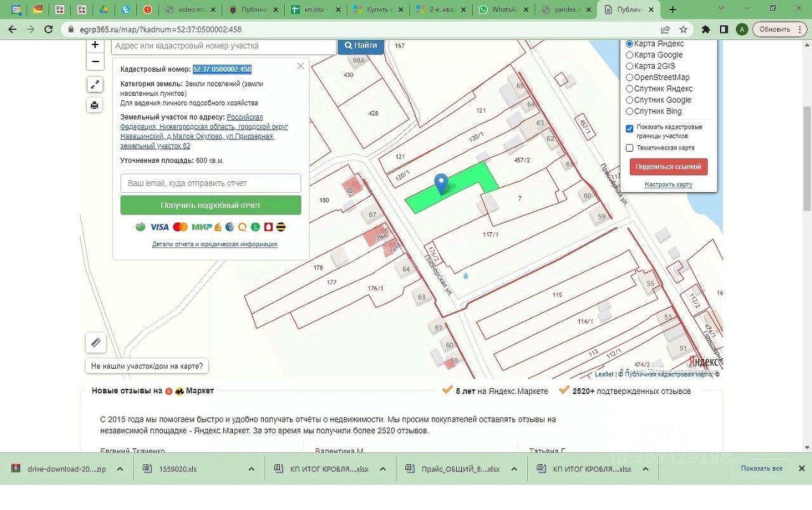Click the Найти search button

361,46
